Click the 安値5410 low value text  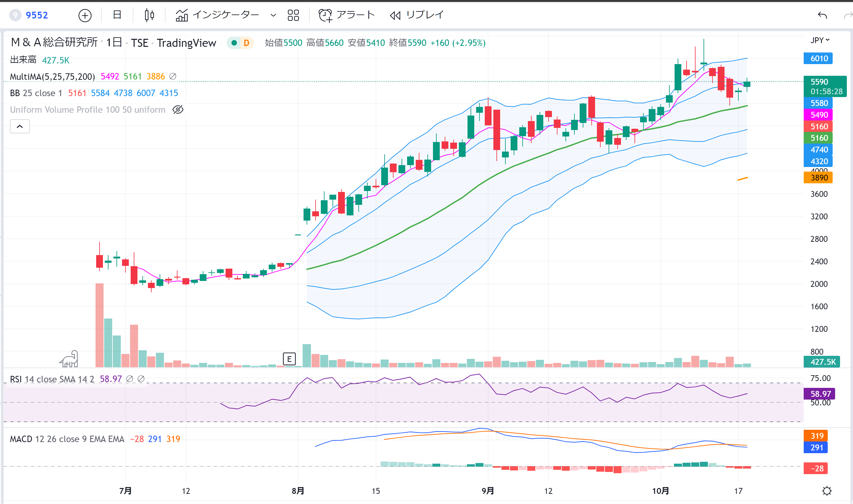[366, 43]
